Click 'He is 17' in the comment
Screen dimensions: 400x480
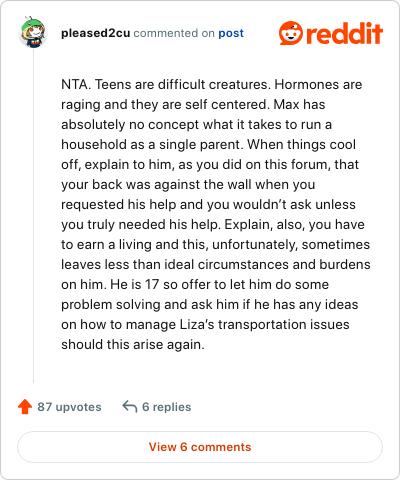coord(134,285)
